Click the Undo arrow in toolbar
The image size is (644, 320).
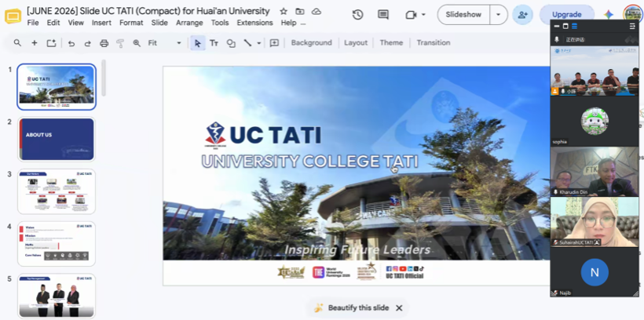pyautogui.click(x=71, y=43)
